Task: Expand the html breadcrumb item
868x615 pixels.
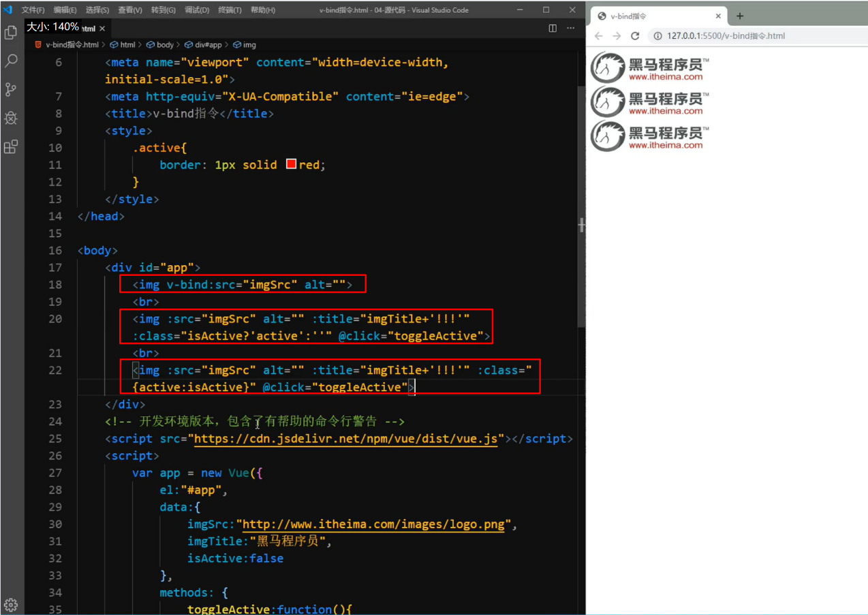Action: (123, 44)
